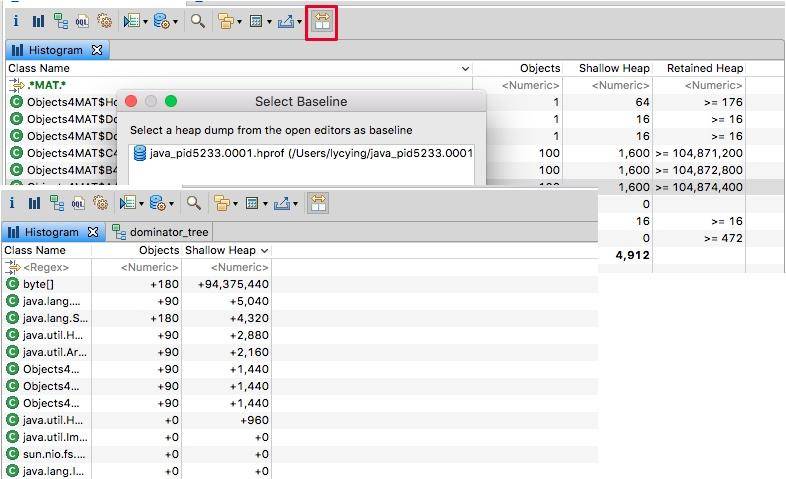Click the chevron beside the Shallow Heap header
Screen dimensions: 786x479
coord(264,250)
